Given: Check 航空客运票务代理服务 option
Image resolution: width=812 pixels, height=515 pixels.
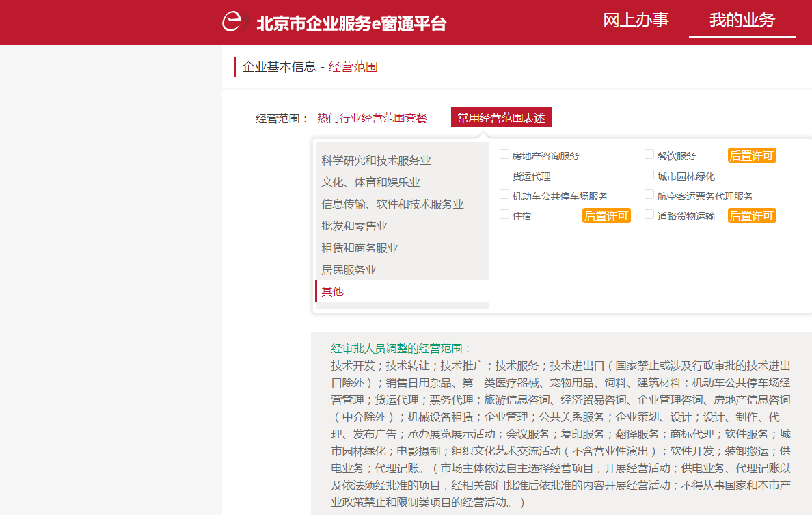Looking at the screenshot, I should click(649, 195).
